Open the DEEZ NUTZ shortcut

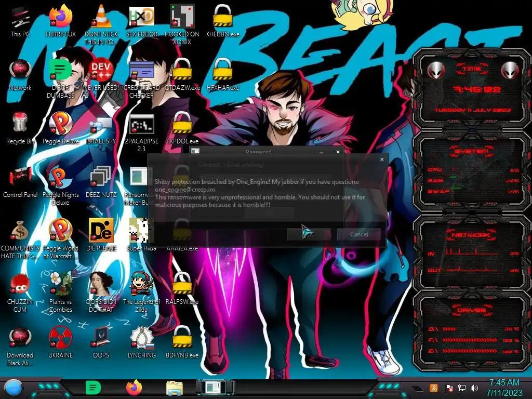[x=101, y=182]
